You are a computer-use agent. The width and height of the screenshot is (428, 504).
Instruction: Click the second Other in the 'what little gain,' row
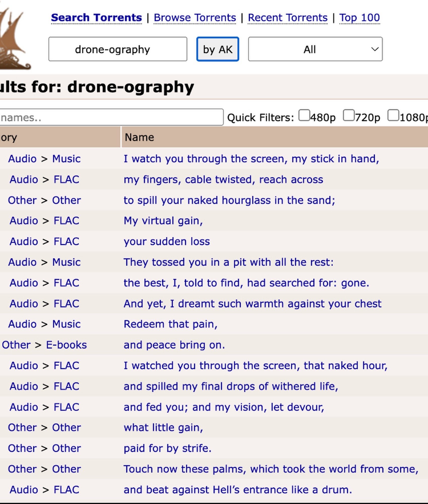66,428
